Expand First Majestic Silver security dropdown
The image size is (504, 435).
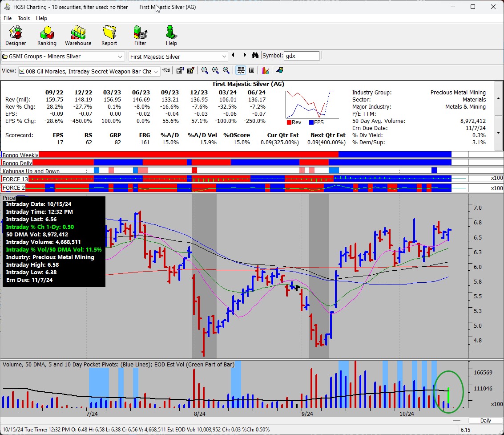pyautogui.click(x=224, y=57)
